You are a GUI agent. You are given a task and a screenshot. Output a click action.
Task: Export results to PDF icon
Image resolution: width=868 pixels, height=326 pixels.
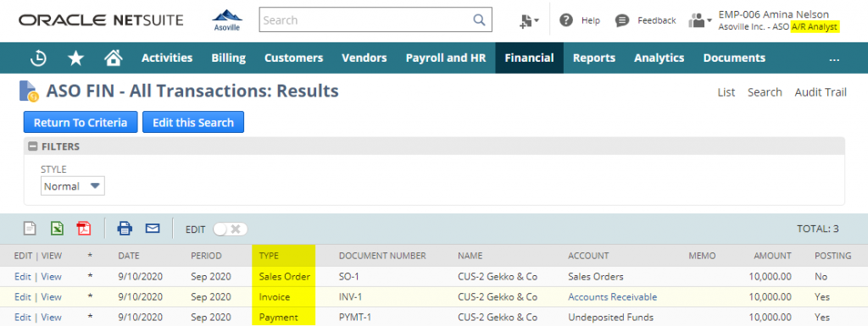(x=84, y=229)
